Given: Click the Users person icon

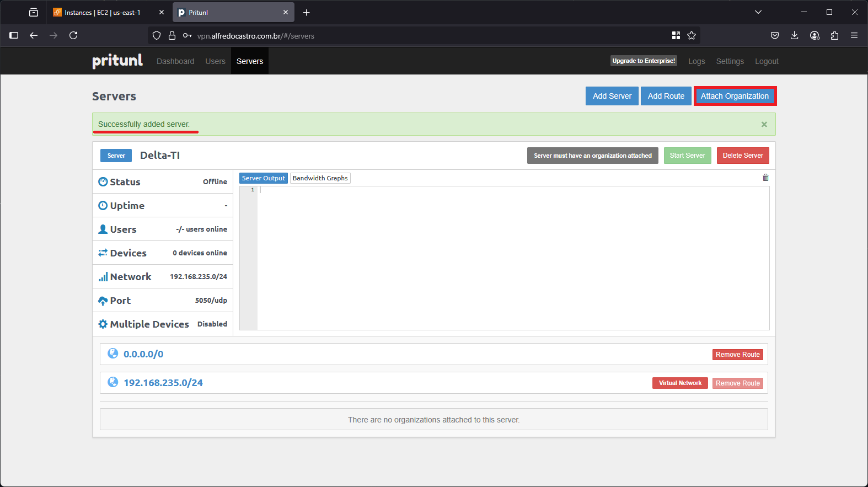Looking at the screenshot, I should 103,229.
